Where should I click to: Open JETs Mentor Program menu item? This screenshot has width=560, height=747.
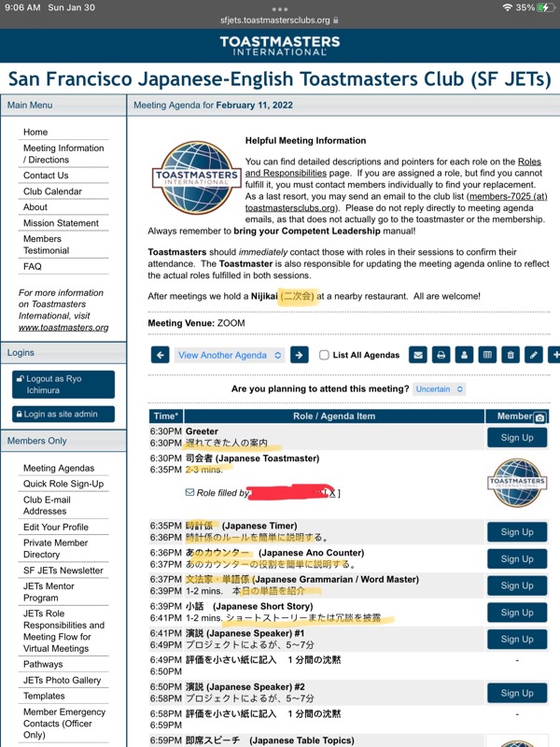49,592
